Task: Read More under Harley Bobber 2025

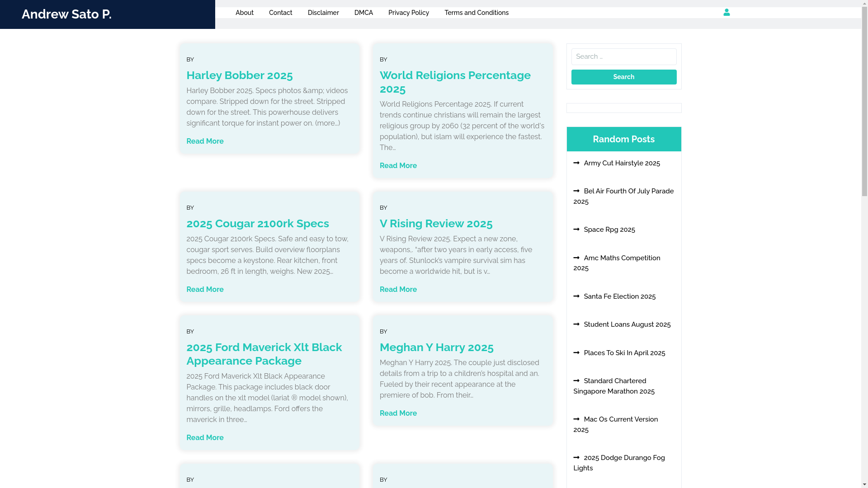Action: [x=205, y=141]
